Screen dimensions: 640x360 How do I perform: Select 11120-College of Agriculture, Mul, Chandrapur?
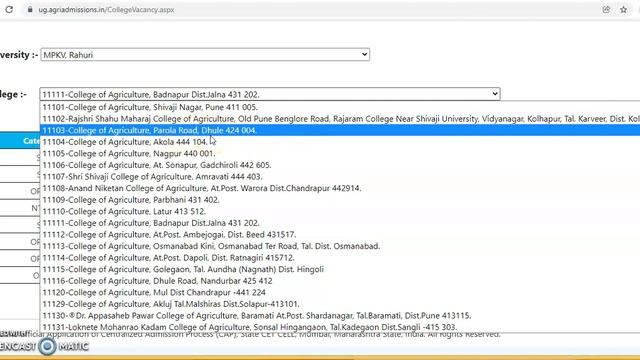click(x=340, y=293)
